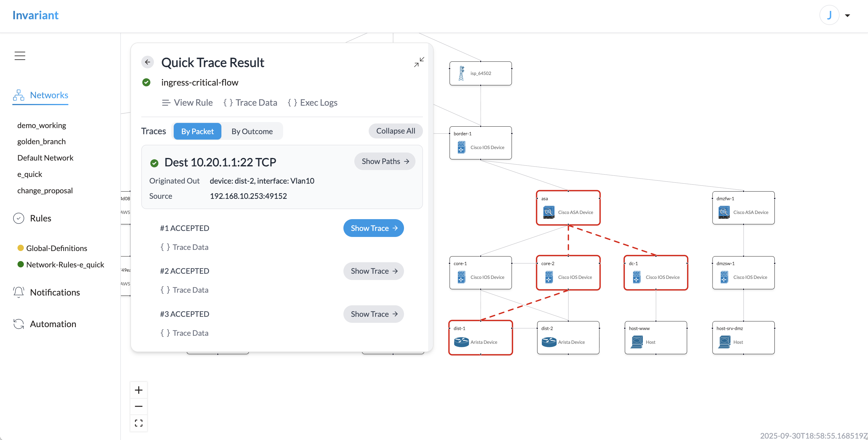Click Show Trace for #1 ACCEPTED
The height and width of the screenshot is (440, 868).
(x=373, y=228)
